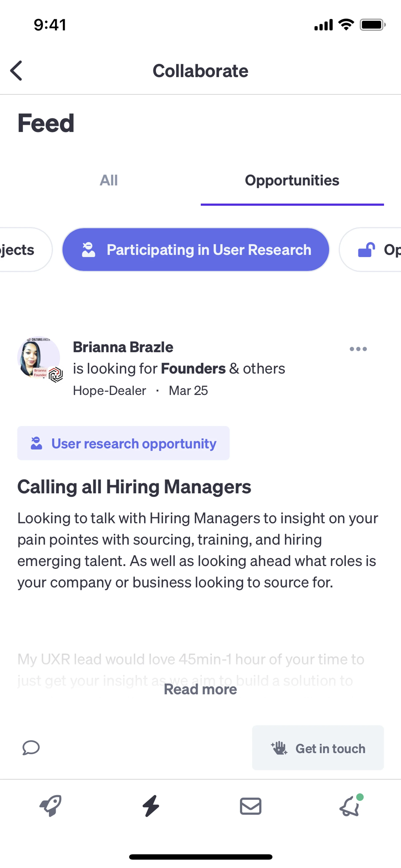The width and height of the screenshot is (401, 868).
Task: Open the envelope messages icon
Action: 250,806
